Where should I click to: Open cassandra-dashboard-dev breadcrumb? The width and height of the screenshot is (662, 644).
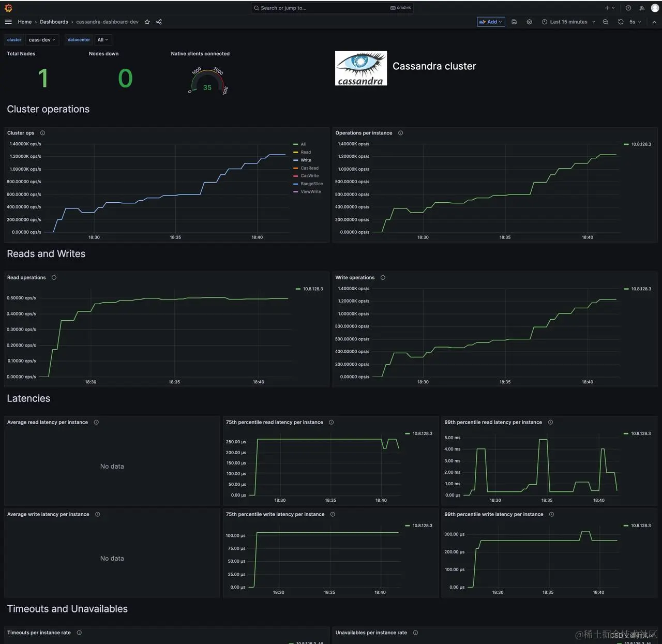pyautogui.click(x=108, y=22)
